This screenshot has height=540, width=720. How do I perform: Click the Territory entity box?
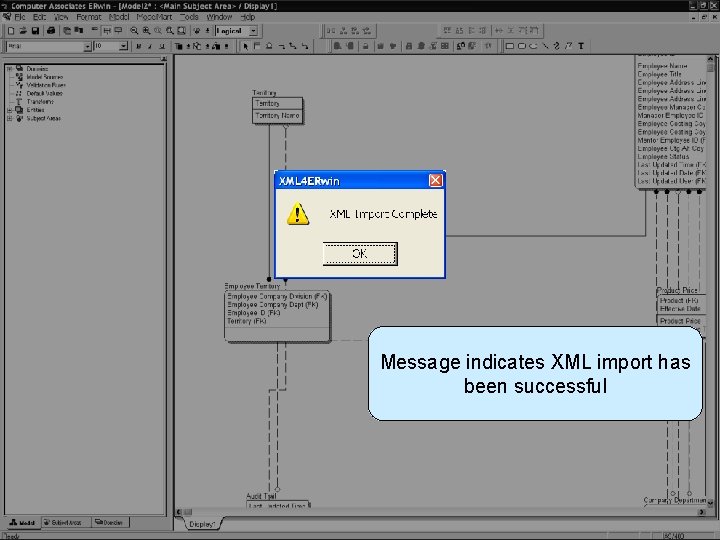coord(277,110)
